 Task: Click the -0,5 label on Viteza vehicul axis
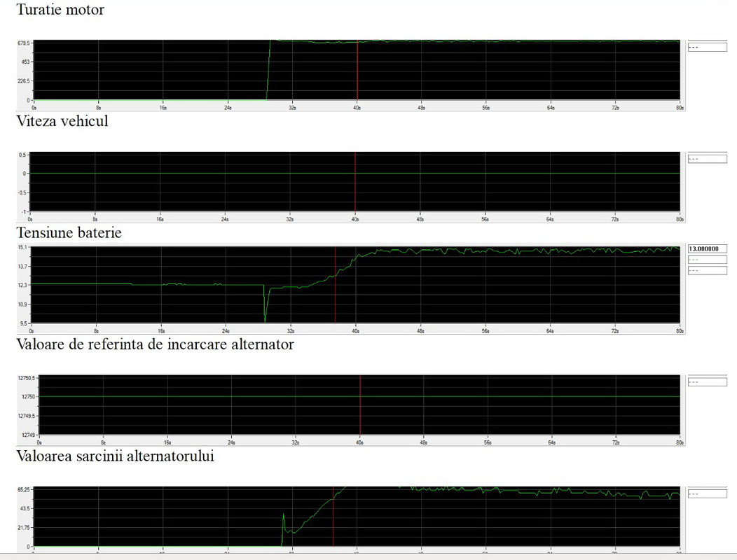coord(22,192)
